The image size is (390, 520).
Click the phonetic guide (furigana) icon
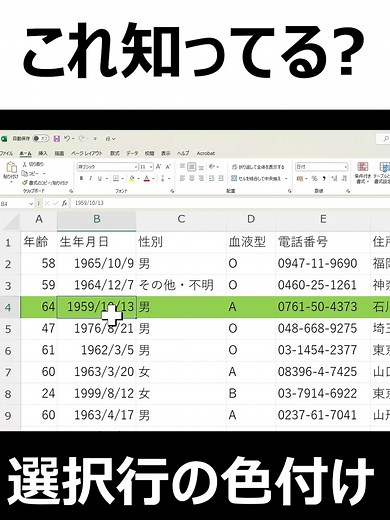click(162, 179)
